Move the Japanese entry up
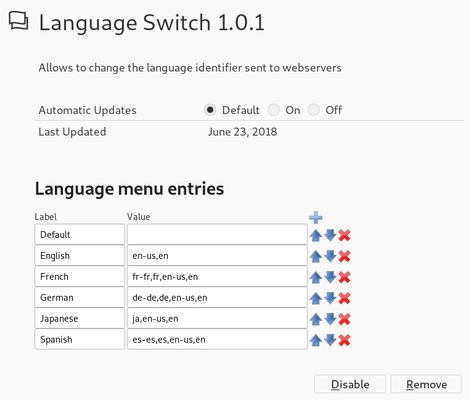The width and height of the screenshot is (469, 400). click(x=315, y=319)
